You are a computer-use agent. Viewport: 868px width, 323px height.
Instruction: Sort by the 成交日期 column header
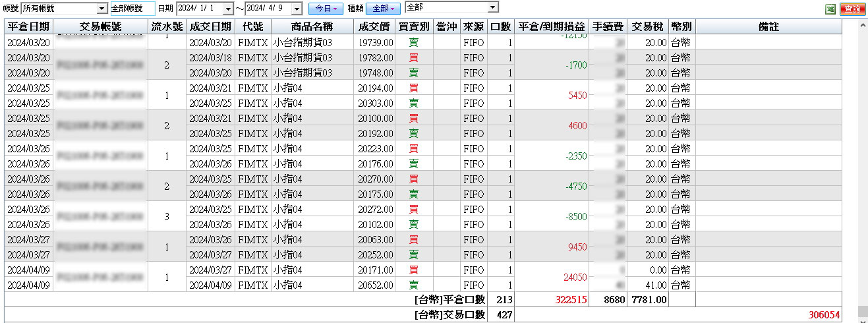[x=210, y=26]
